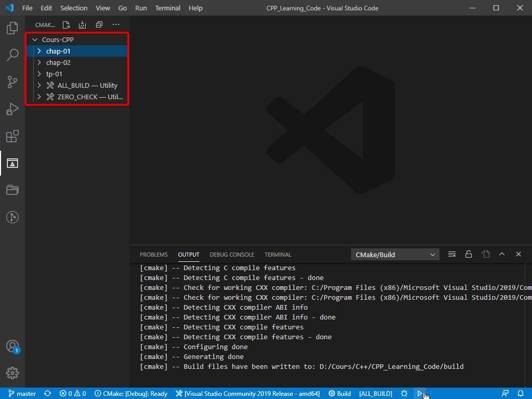Switch to the PROBLEMS tab

pyautogui.click(x=154, y=255)
